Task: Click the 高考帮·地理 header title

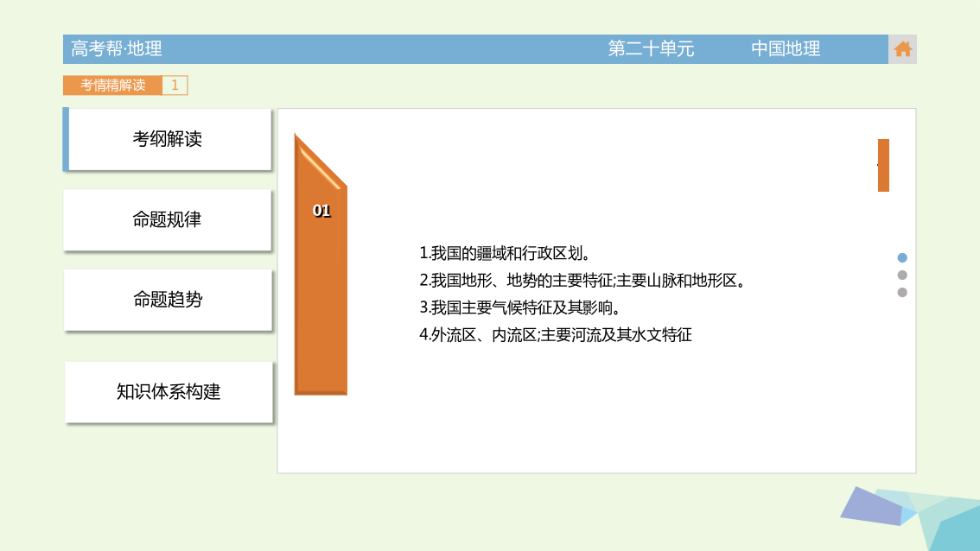Action: pyautogui.click(x=117, y=48)
